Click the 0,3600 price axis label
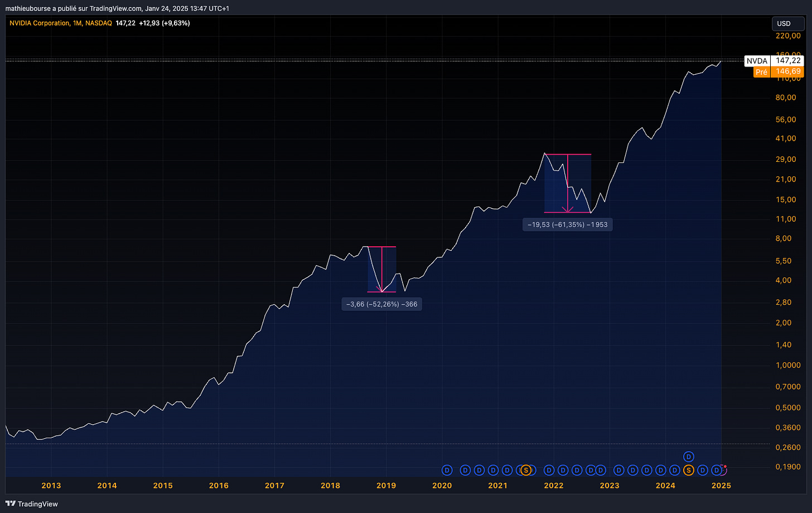This screenshot has height=513, width=812. [788, 428]
